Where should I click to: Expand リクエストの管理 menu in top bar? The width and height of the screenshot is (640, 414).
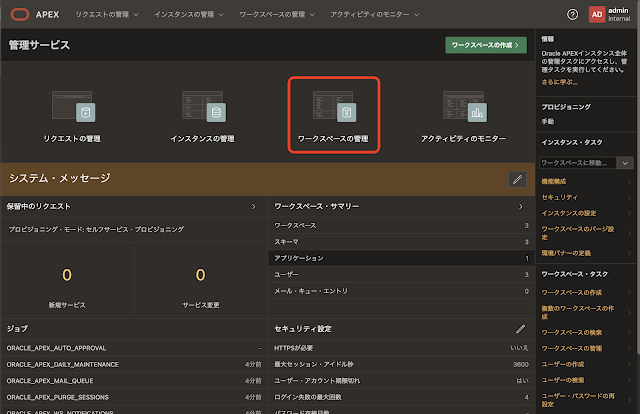click(x=107, y=15)
